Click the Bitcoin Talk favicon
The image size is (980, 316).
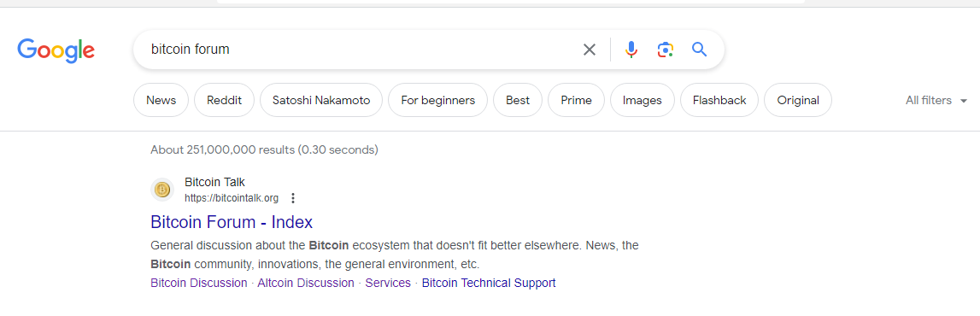[162, 190]
